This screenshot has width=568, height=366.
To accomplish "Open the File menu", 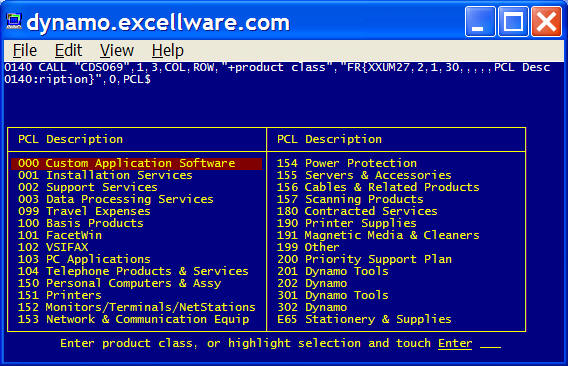I will point(25,50).
